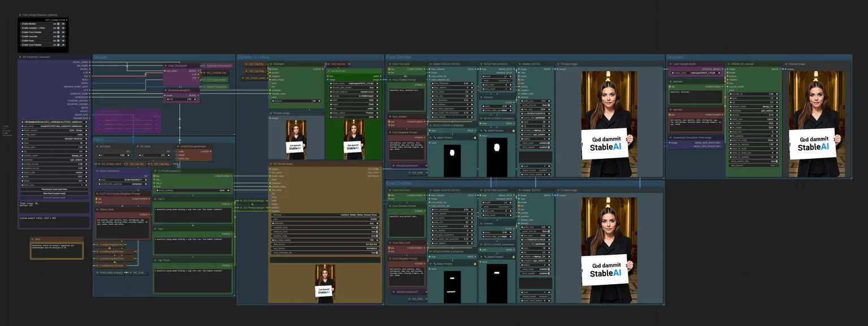Open empty_padding dropdown in CLIPTextEncodeSD3
Viewport: 868px width, 326px height.
coord(193,190)
